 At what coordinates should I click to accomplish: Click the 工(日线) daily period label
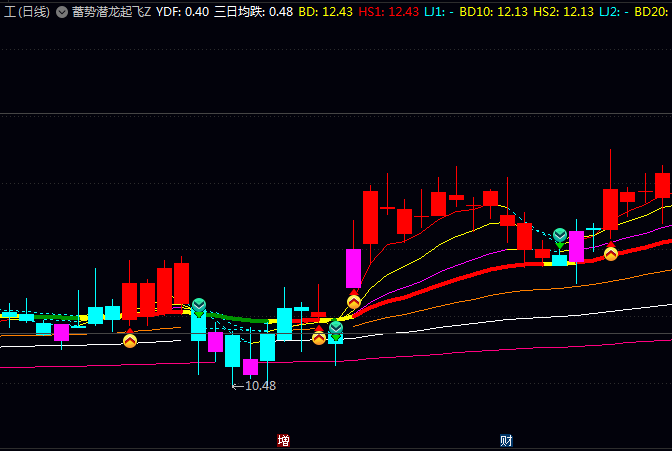click(27, 12)
